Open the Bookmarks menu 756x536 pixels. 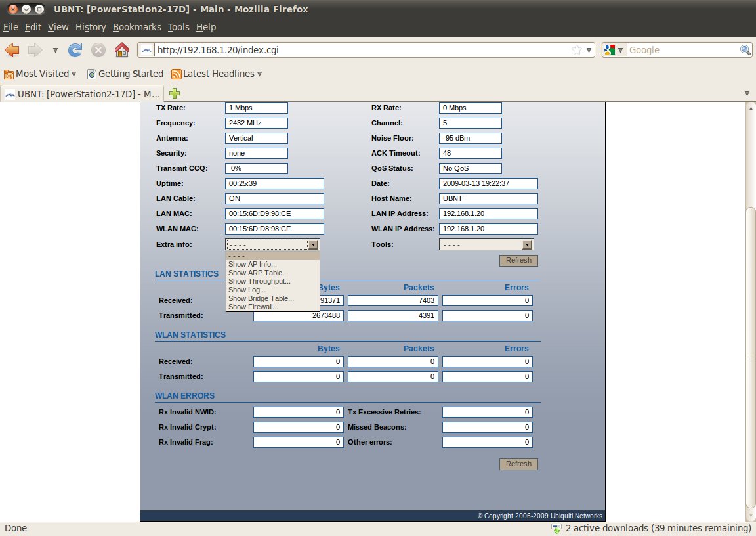pyautogui.click(x=136, y=27)
